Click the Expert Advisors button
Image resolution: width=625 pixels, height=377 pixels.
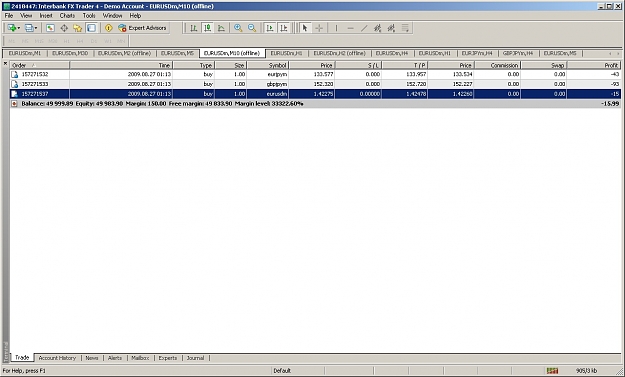coord(143,28)
